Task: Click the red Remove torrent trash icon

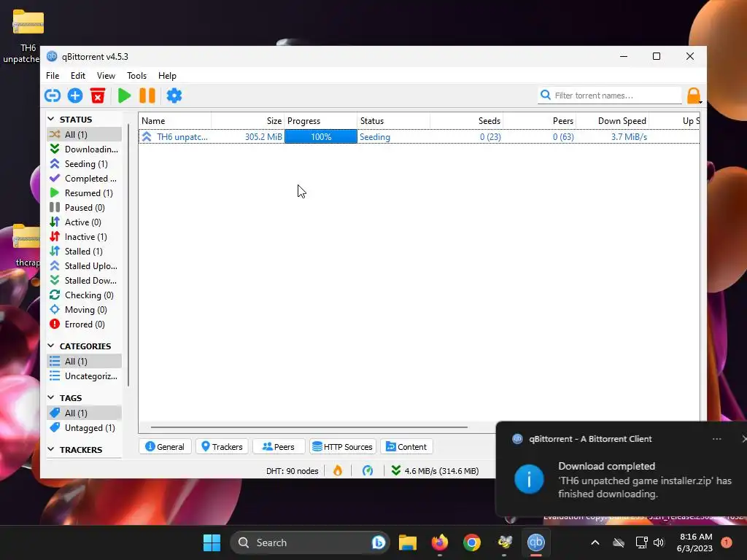Action: pos(98,96)
